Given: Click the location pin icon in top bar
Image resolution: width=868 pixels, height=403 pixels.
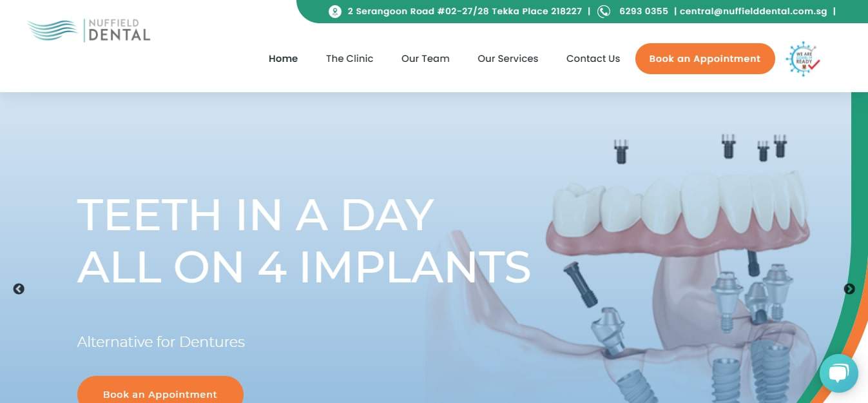Looking at the screenshot, I should pos(334,12).
